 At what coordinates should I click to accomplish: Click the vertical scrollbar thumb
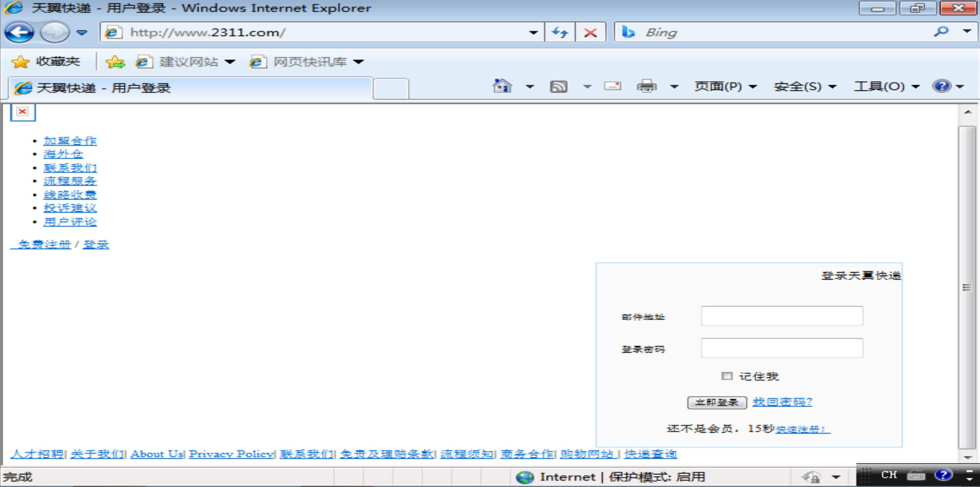pyautogui.click(x=967, y=287)
